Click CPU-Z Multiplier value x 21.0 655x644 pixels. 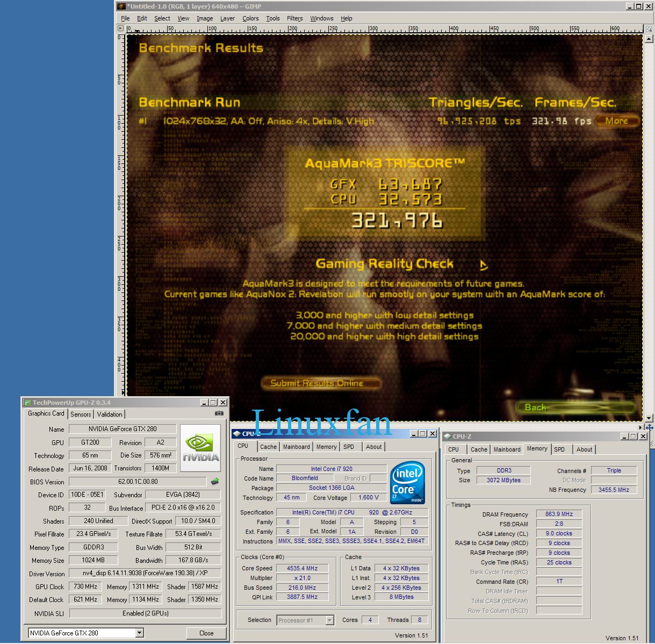coord(303,578)
